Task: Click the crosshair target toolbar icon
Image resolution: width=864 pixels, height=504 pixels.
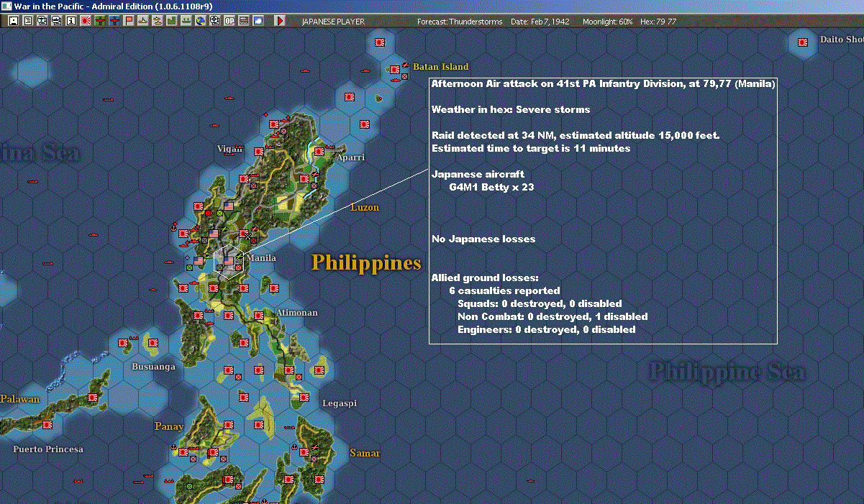Action: pyautogui.click(x=214, y=21)
